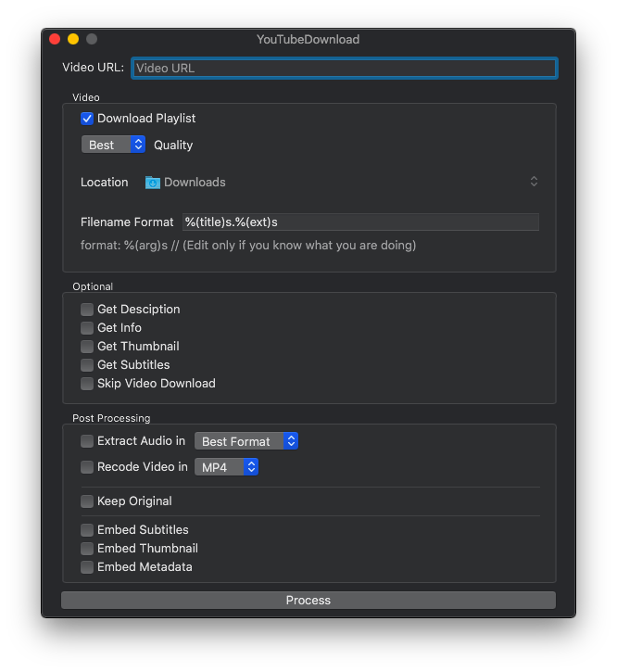Click the Filename Format text field
This screenshot has width=617, height=672.
coord(360,222)
